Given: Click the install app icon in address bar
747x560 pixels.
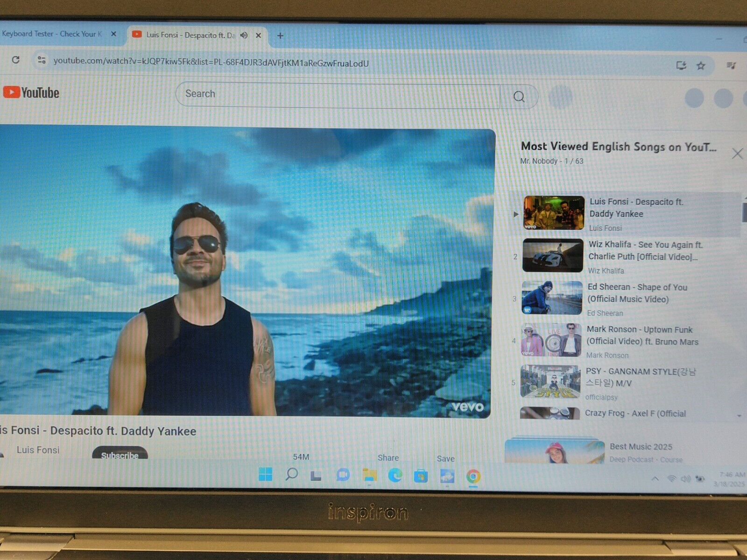Looking at the screenshot, I should 681,65.
